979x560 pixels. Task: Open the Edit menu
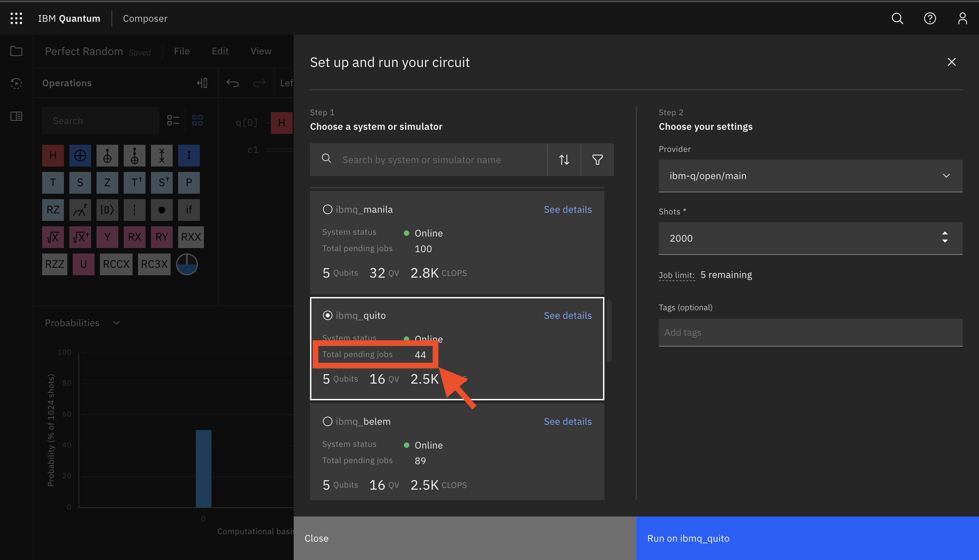pos(220,51)
